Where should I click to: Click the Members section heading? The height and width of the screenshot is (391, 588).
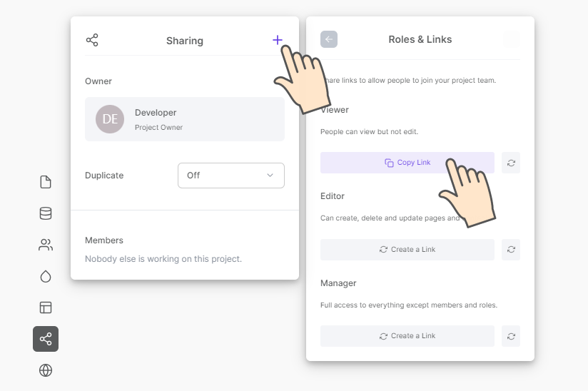(104, 240)
